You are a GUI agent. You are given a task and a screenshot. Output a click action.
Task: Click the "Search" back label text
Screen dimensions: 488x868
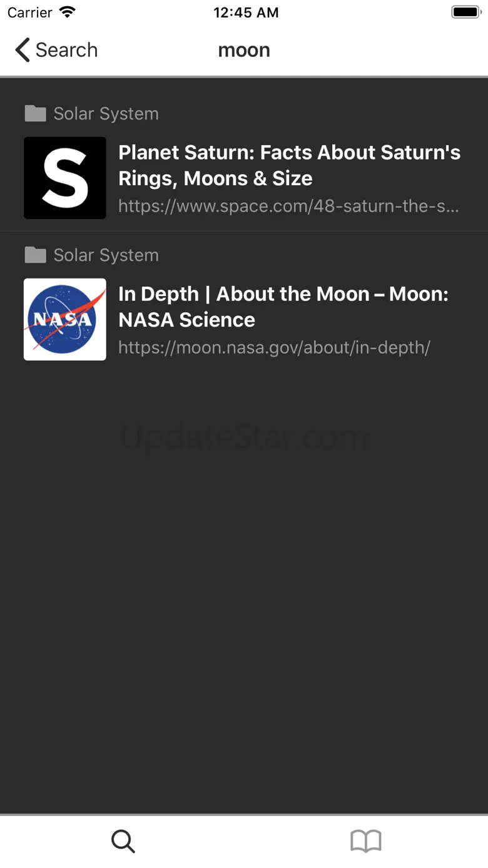[x=66, y=50]
